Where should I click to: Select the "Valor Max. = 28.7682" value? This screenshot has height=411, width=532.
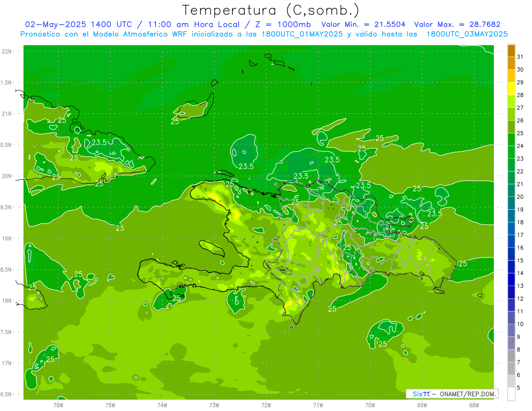457,24
